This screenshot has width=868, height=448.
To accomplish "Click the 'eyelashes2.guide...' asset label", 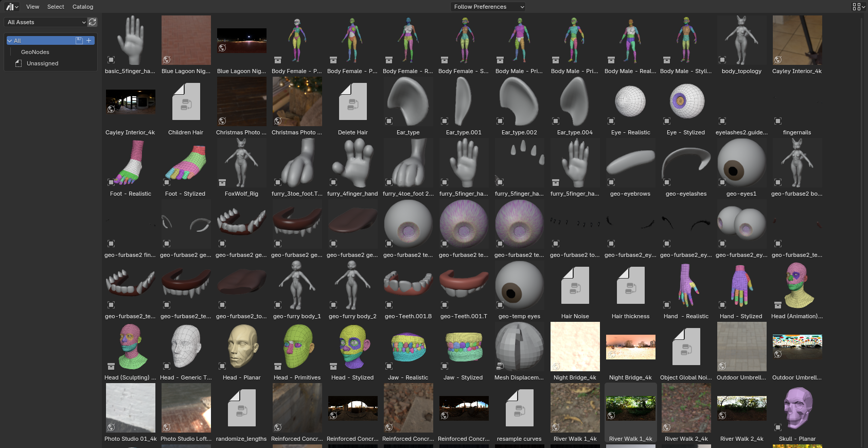I will coord(741,132).
